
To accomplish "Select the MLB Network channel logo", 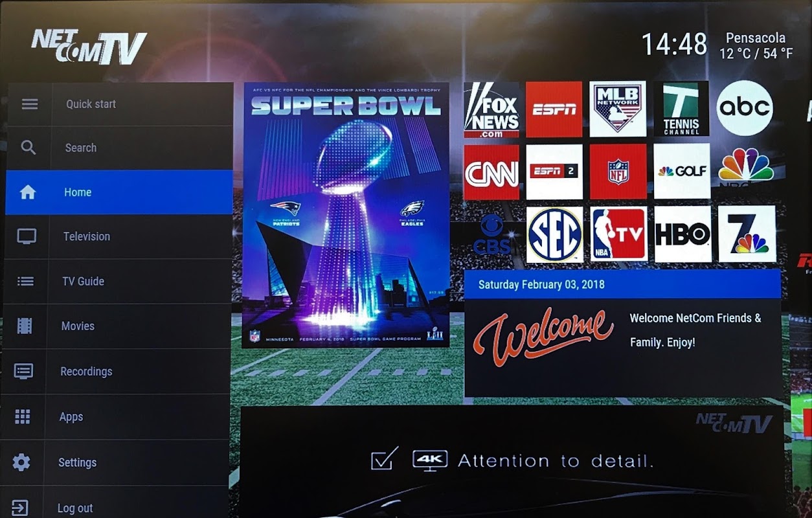I will [618, 109].
